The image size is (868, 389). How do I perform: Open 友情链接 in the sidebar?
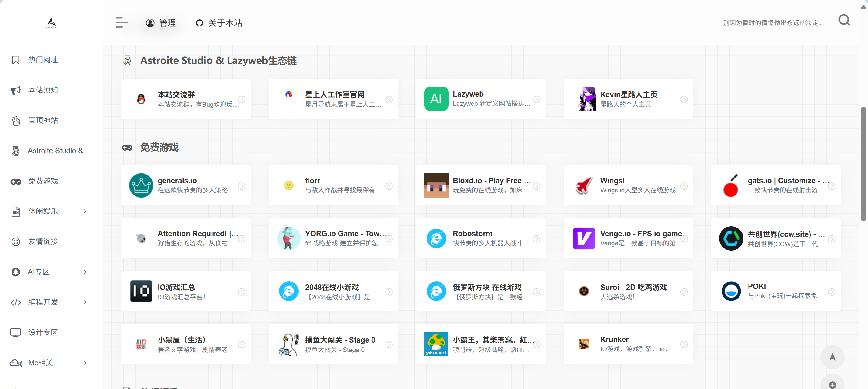(43, 242)
